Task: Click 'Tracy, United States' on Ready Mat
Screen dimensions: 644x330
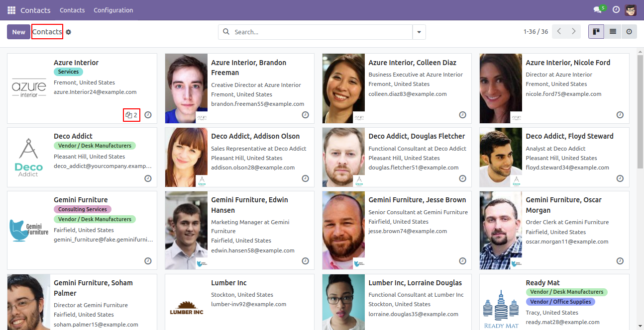Action: pos(552,313)
